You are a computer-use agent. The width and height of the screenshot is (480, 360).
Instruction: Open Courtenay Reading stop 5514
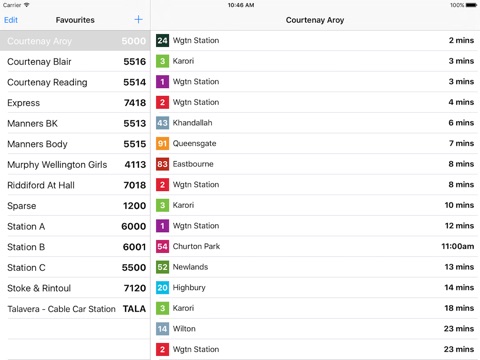(75, 82)
